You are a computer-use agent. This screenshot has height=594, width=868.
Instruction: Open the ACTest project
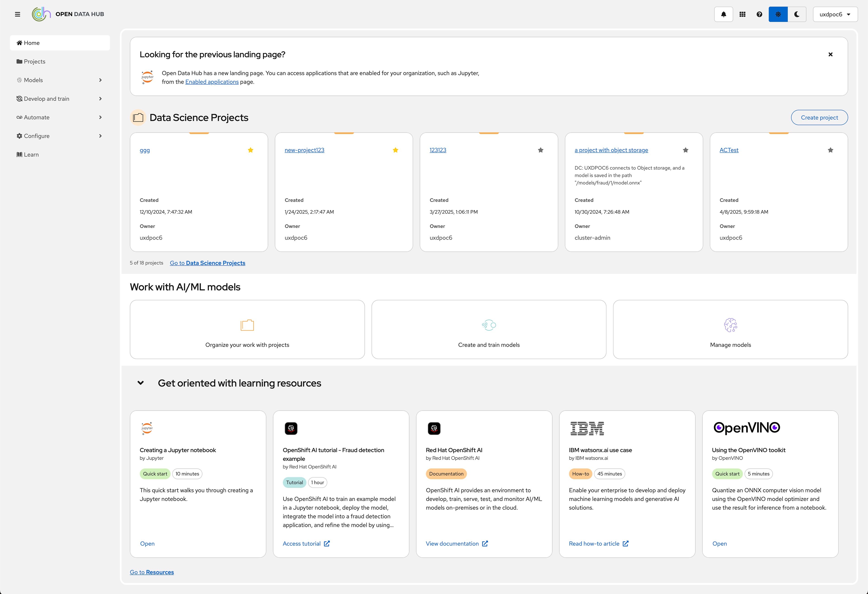pyautogui.click(x=729, y=150)
